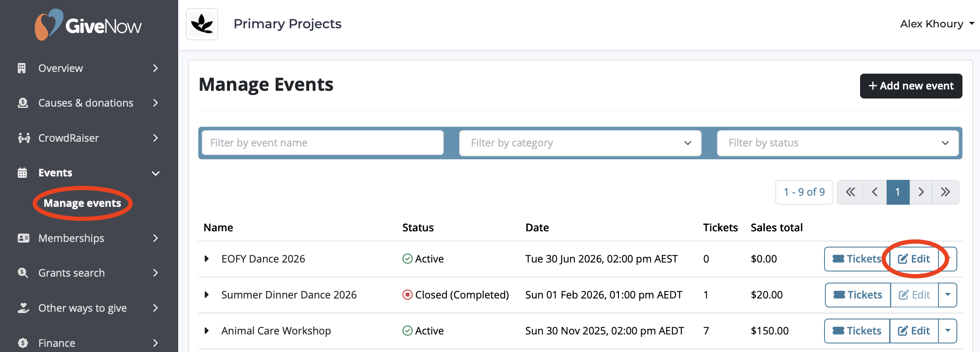Edit the Summer Dinner Dance 2026 event
This screenshot has width=980, height=352.
(x=914, y=295)
